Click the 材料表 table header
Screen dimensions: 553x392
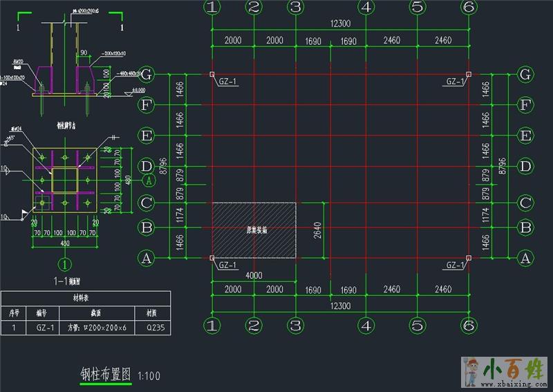tap(84, 298)
